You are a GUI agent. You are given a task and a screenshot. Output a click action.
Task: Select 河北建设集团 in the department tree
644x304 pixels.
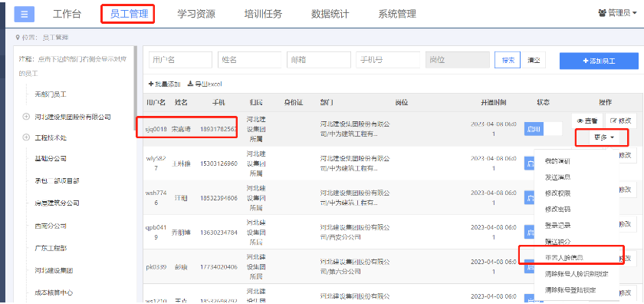[x=54, y=271]
